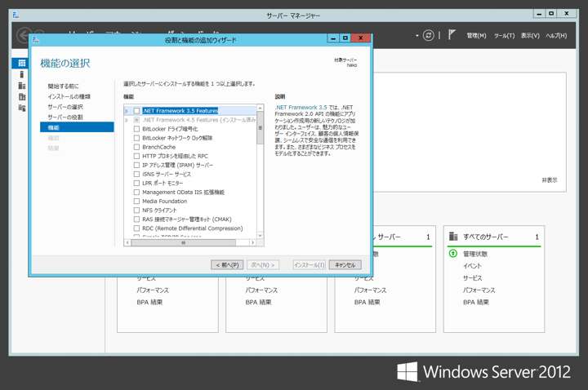Check the .NET Framework 3.5 Features box
This screenshot has height=390, width=588.
[136, 111]
